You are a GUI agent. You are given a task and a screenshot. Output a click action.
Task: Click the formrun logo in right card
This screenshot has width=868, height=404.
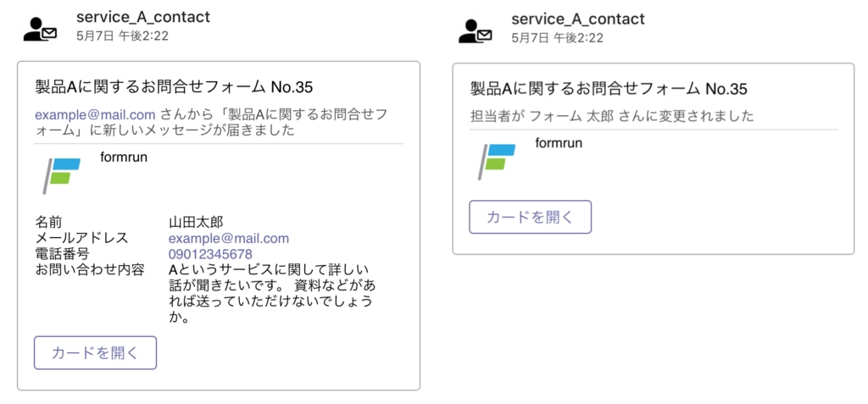pyautogui.click(x=498, y=161)
